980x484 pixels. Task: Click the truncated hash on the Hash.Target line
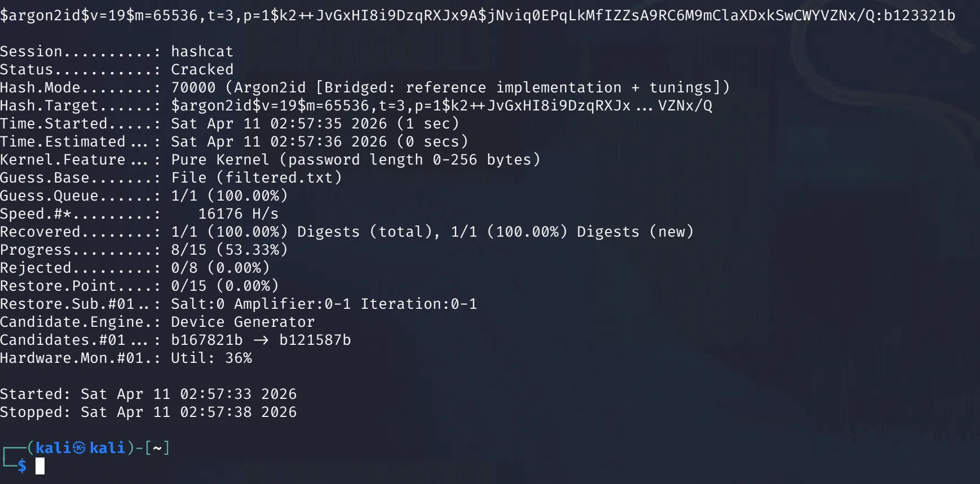coord(441,105)
